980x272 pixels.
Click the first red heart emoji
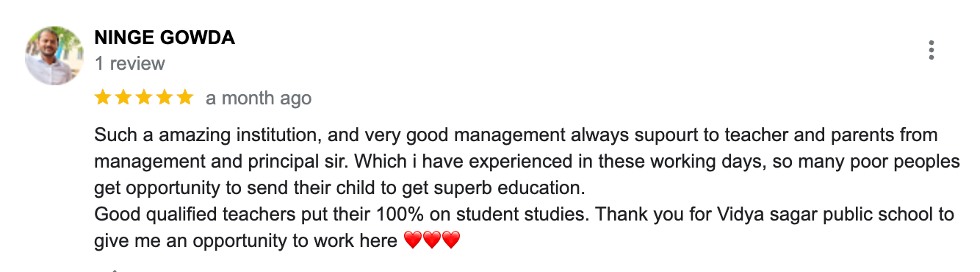tap(414, 240)
